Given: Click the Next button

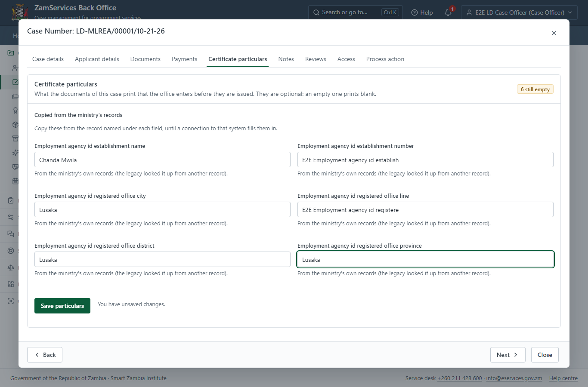Looking at the screenshot, I should tap(508, 355).
